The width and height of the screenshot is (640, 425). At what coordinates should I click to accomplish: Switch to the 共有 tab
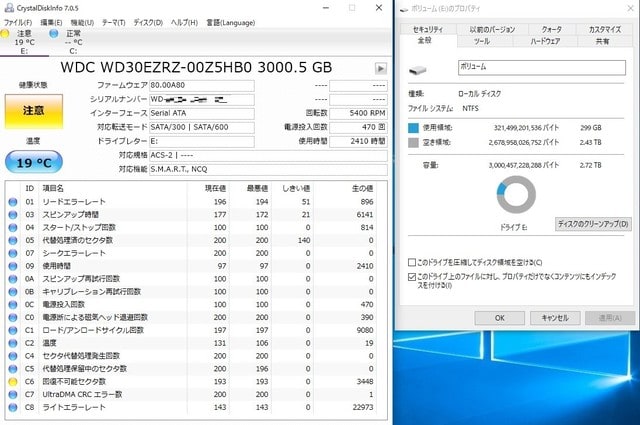point(602,41)
